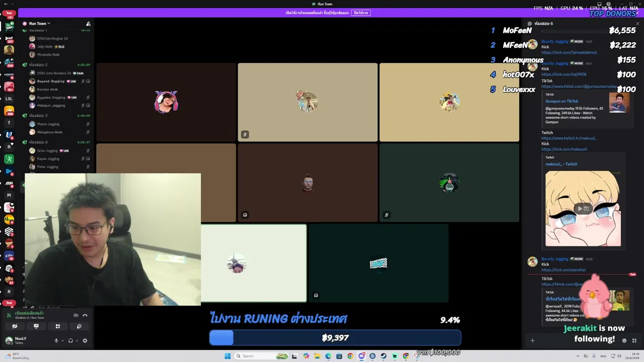Open Windows Start menu

[x=227, y=356]
